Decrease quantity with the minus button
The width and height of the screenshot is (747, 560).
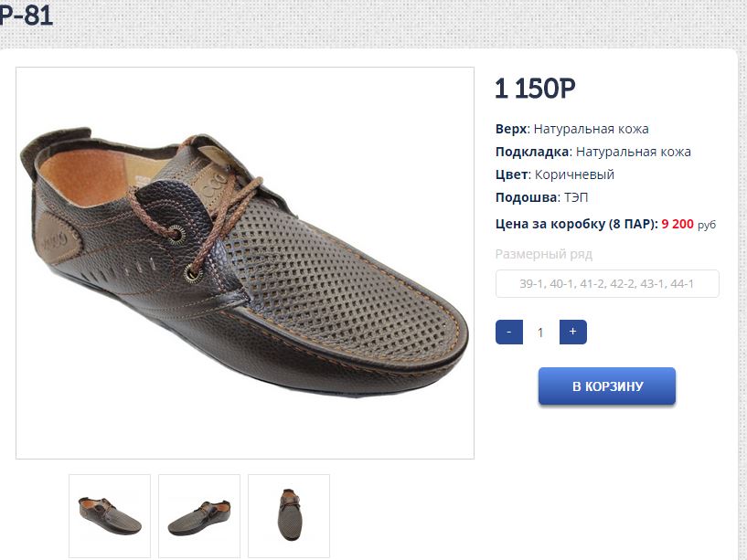click(x=508, y=332)
